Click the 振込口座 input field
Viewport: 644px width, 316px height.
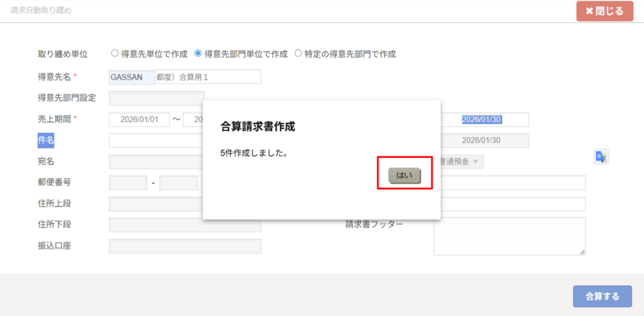(185, 246)
